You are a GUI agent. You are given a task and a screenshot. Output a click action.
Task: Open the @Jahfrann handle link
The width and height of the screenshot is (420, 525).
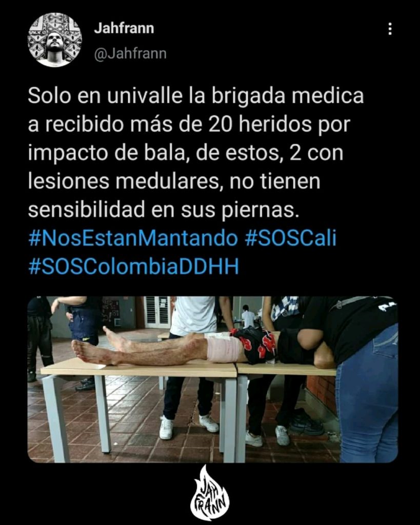[x=130, y=53]
